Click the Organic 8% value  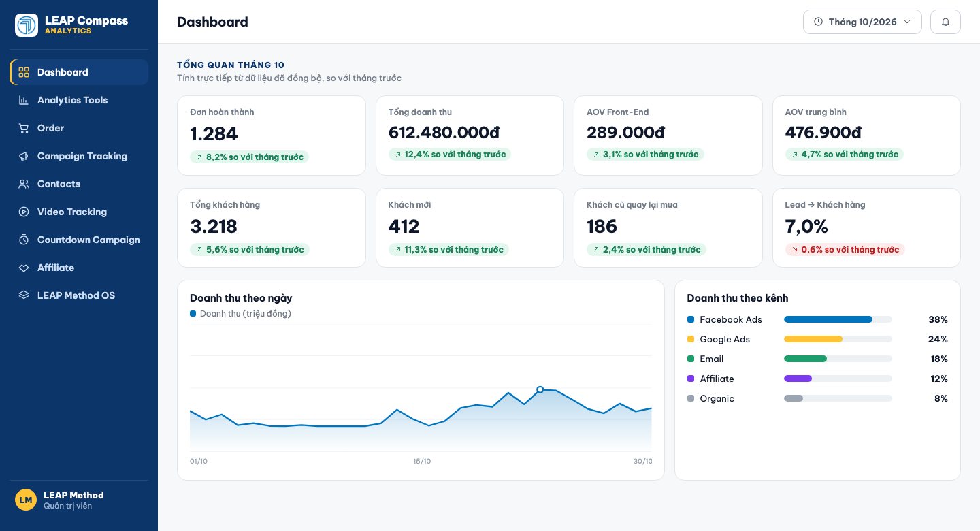(x=941, y=398)
